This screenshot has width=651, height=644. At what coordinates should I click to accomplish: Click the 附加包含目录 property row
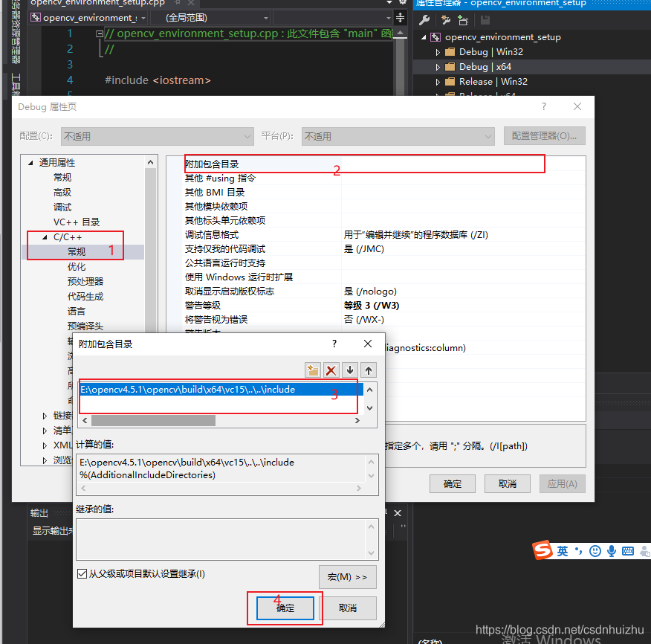click(x=384, y=164)
